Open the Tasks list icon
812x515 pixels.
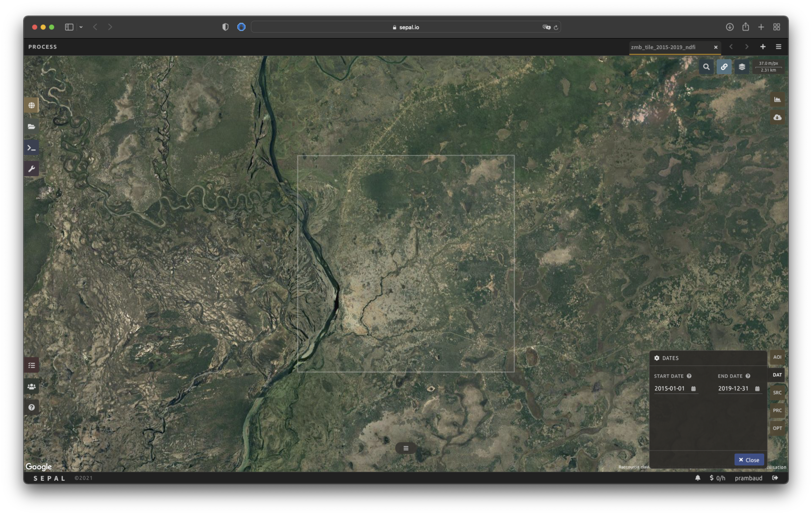(x=31, y=365)
